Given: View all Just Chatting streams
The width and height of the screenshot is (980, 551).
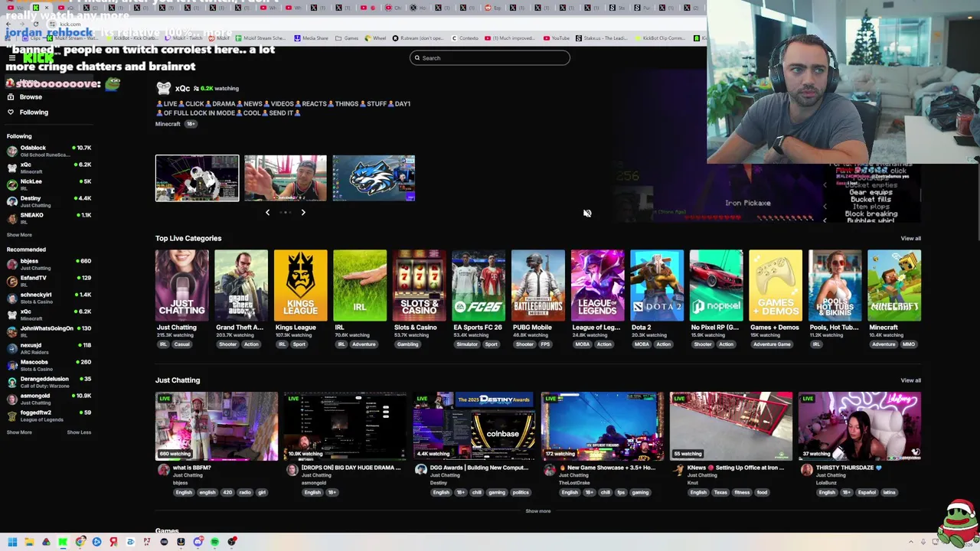Looking at the screenshot, I should click(910, 380).
